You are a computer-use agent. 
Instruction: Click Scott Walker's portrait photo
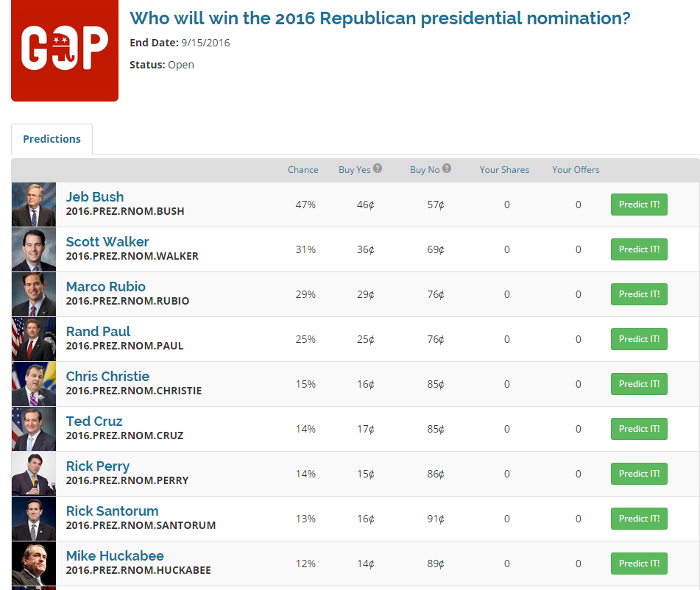pos(34,249)
